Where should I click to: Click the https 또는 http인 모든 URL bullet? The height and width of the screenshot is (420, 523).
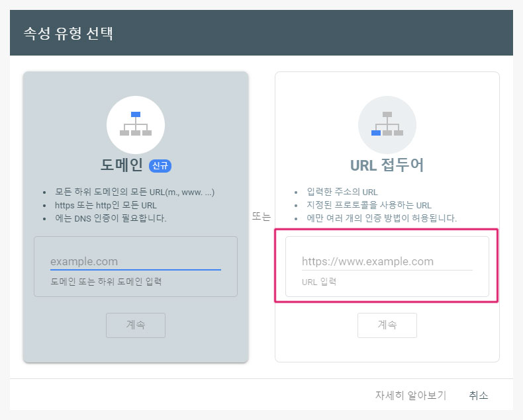pos(108,205)
